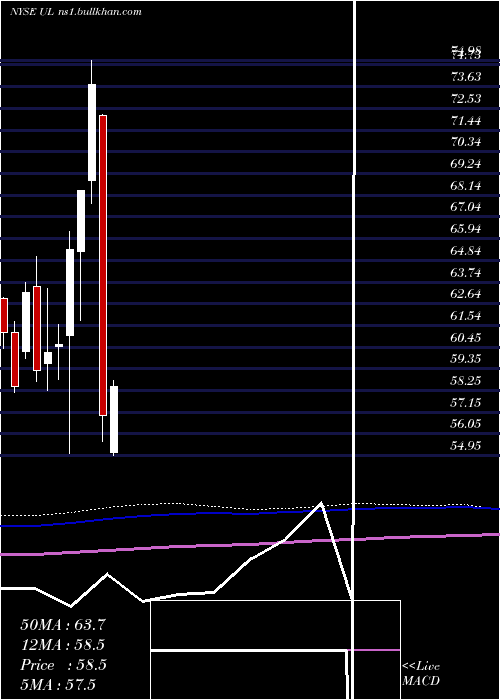
Task: Click the Price : 58.5 readout
Action: click(x=63, y=665)
